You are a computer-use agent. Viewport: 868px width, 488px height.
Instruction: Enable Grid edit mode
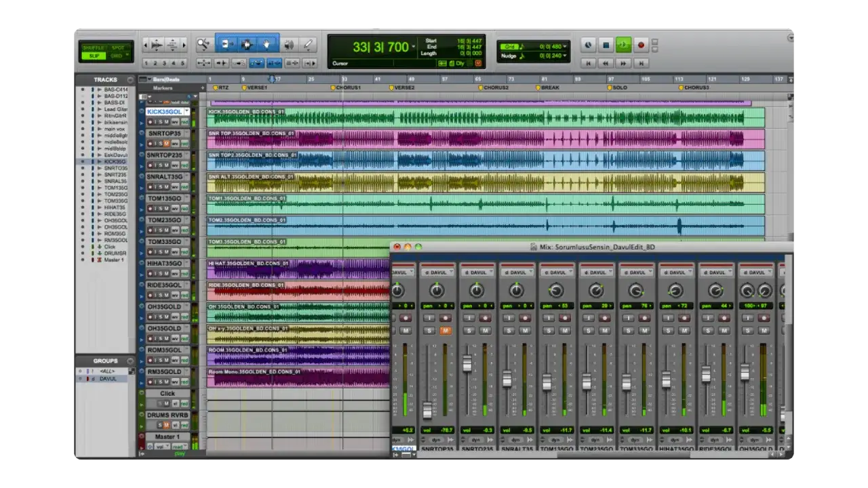pos(117,56)
